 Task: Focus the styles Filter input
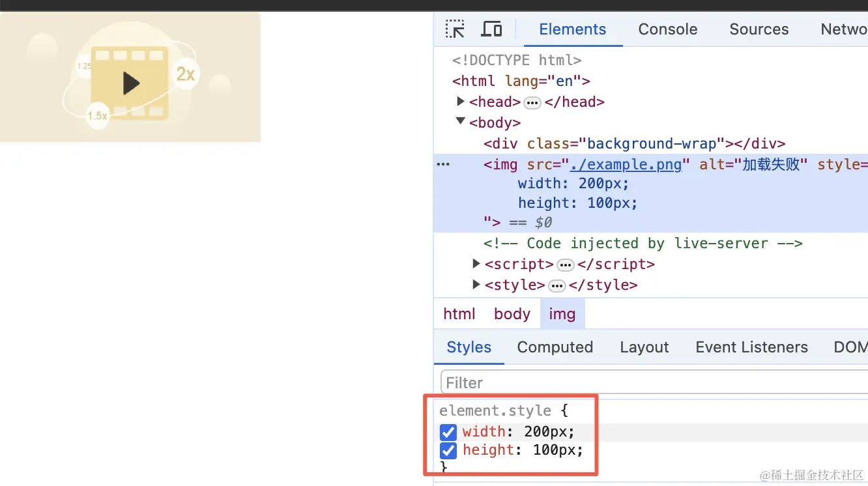click(654, 382)
